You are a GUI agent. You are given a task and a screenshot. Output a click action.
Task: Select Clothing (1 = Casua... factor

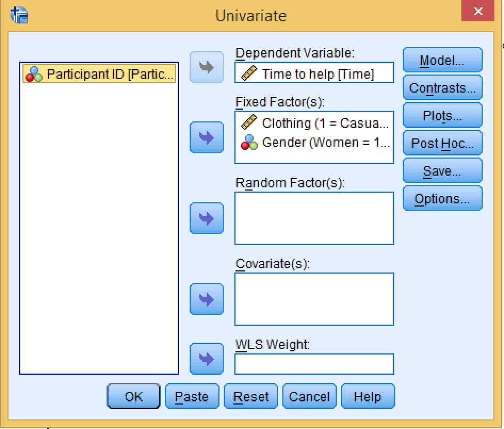(314, 123)
